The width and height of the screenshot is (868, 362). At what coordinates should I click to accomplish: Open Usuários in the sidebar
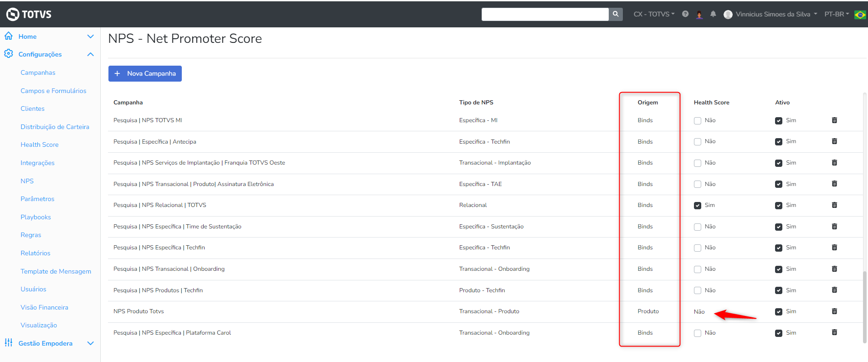tap(33, 289)
